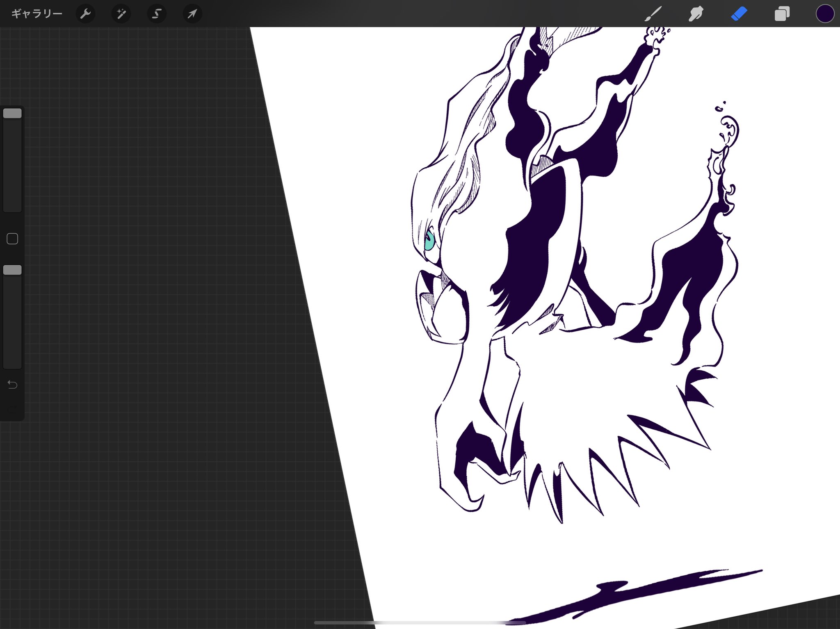This screenshot has height=629, width=840.
Task: Click the brush opacity slider handle
Action: coord(12,270)
